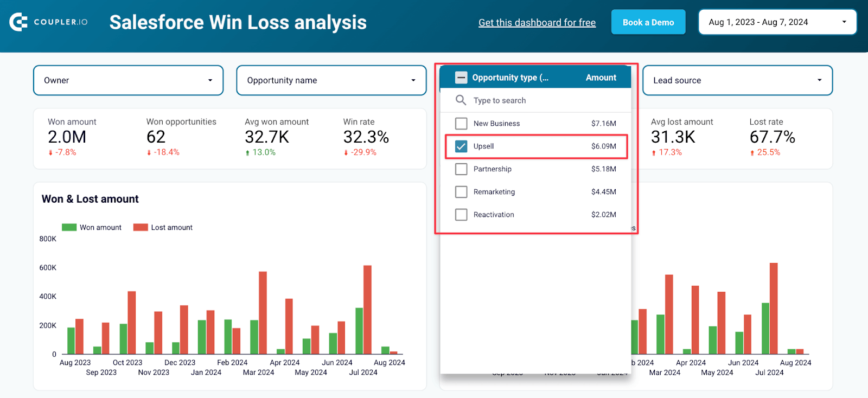
Task: Click the Avg lost amount 31.3K value
Action: coord(673,137)
